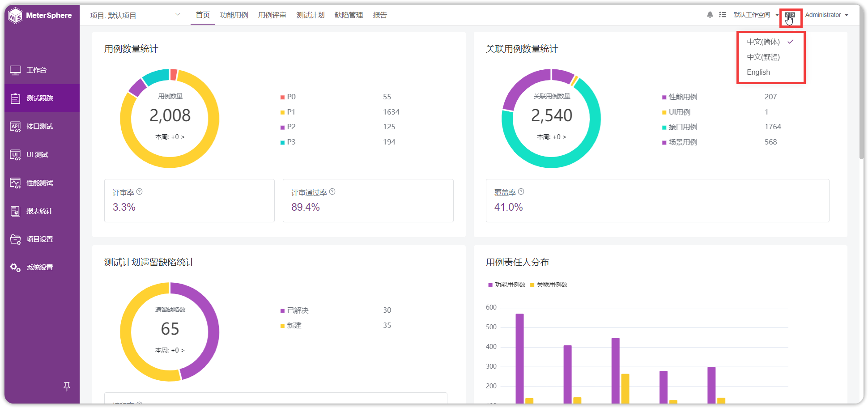Click the 已解决 legend entry
This screenshot has width=868, height=408.
(294, 310)
